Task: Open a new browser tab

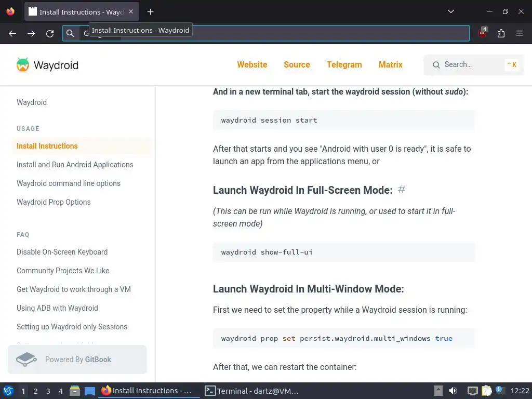Action: click(150, 12)
